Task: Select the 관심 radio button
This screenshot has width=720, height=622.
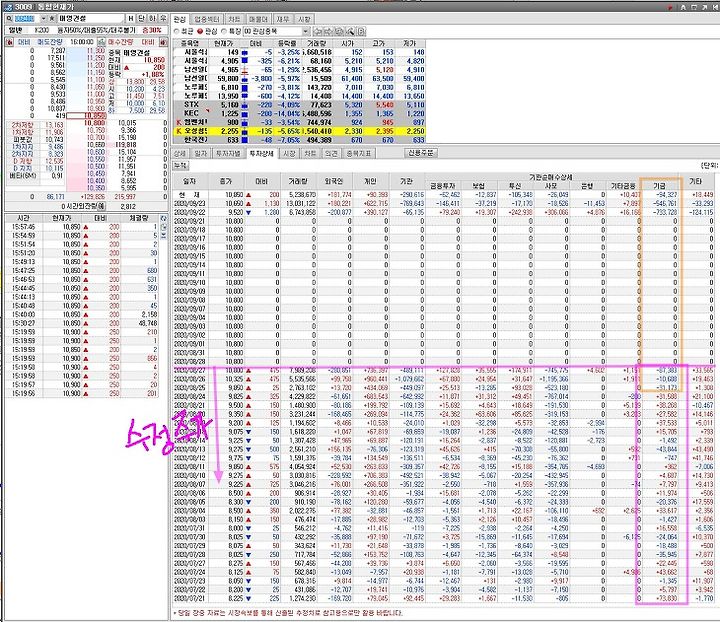Action: [x=200, y=31]
